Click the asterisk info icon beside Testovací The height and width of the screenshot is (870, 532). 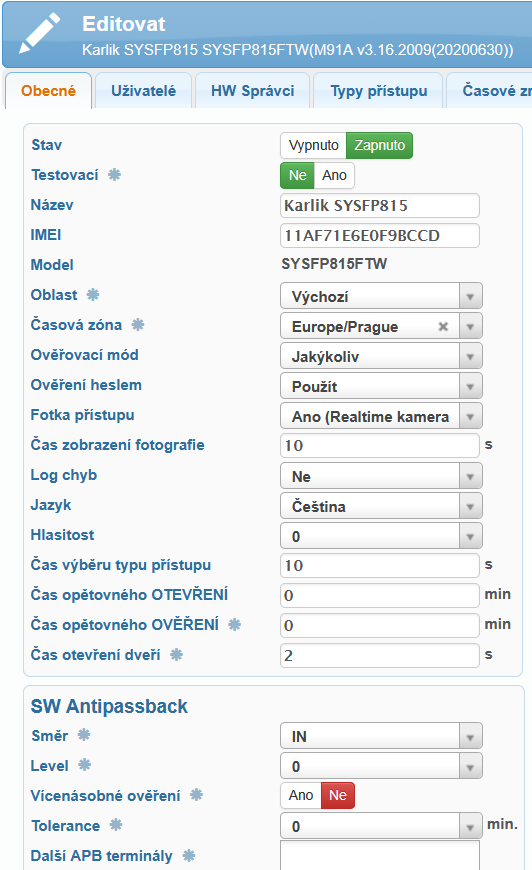click(x=114, y=175)
